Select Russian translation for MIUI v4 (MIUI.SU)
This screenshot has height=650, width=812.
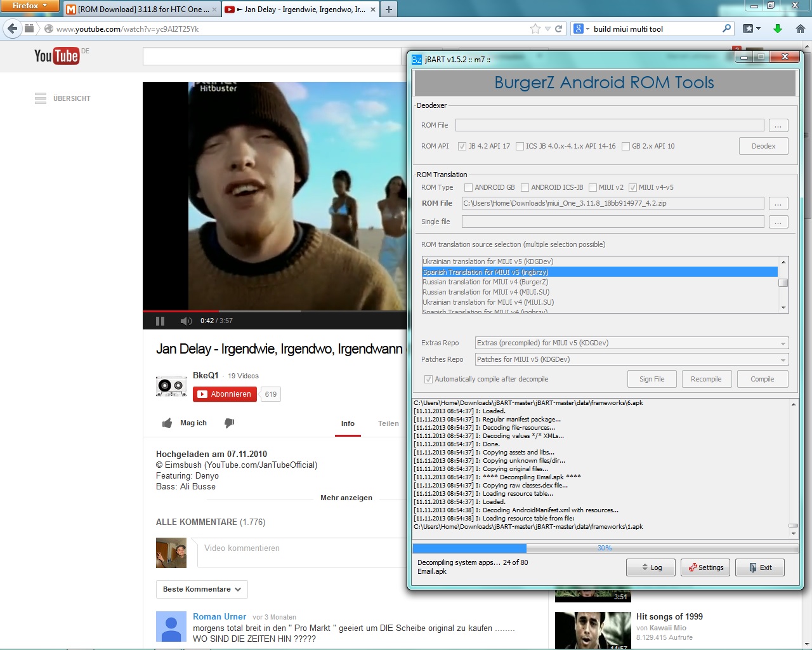(599, 292)
